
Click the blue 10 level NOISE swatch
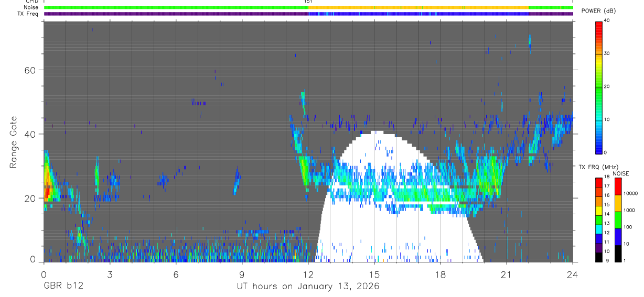coord(618,236)
